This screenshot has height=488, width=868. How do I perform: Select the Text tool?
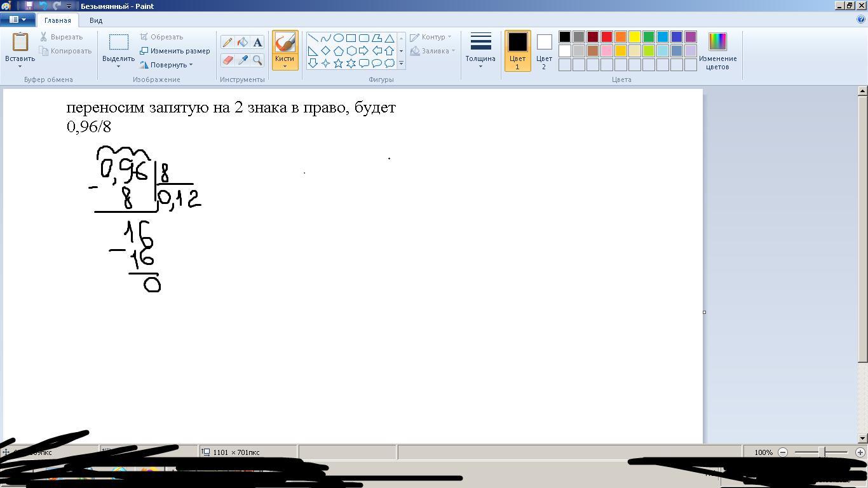coord(257,43)
